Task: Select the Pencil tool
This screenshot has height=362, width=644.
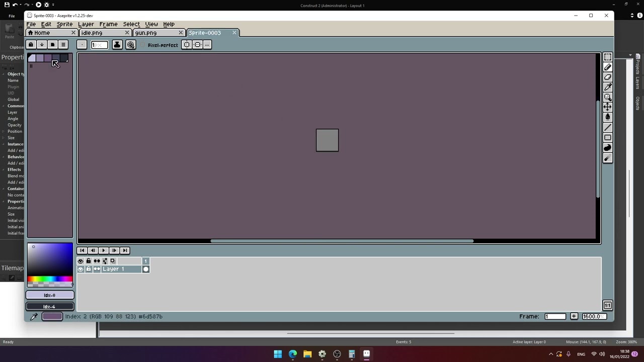Action: point(608,67)
